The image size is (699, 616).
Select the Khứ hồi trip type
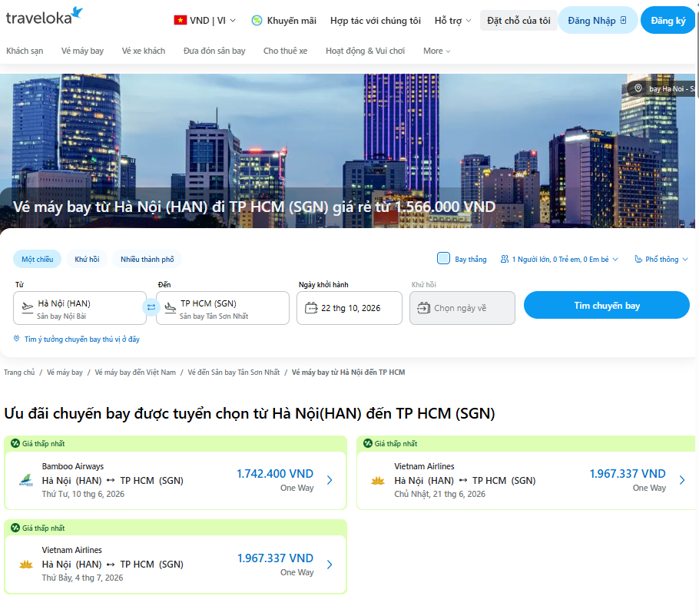pos(87,259)
